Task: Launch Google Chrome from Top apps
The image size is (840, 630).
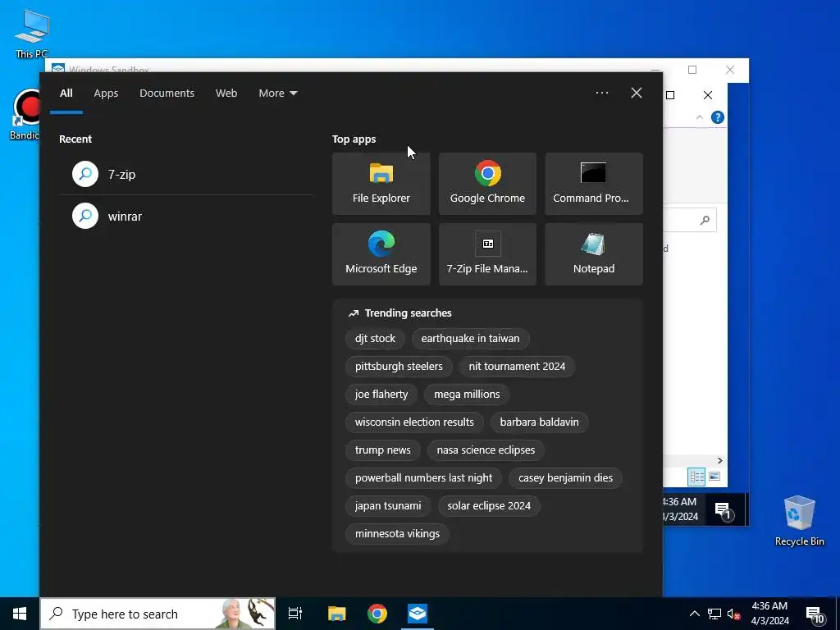Action: (x=487, y=184)
